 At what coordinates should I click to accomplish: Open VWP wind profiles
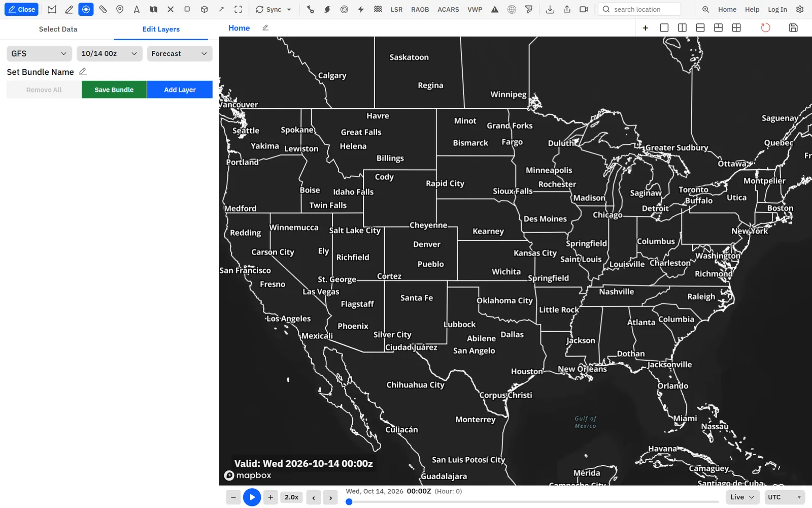coord(475,9)
